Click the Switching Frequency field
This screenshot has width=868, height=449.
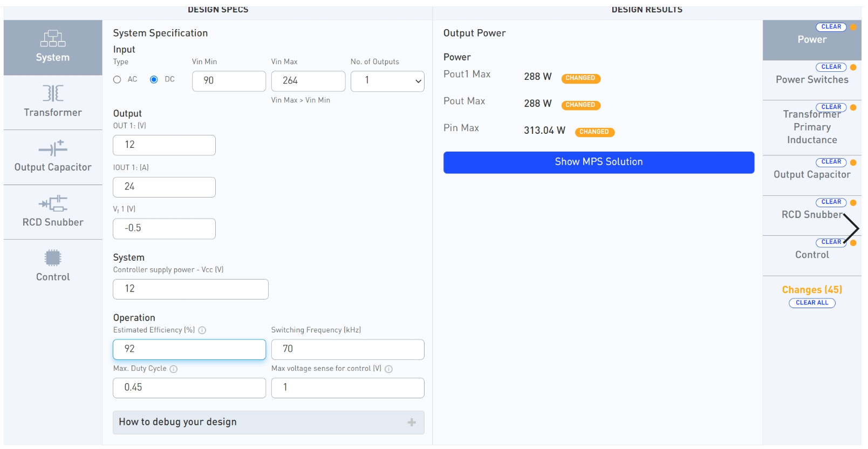pos(348,350)
